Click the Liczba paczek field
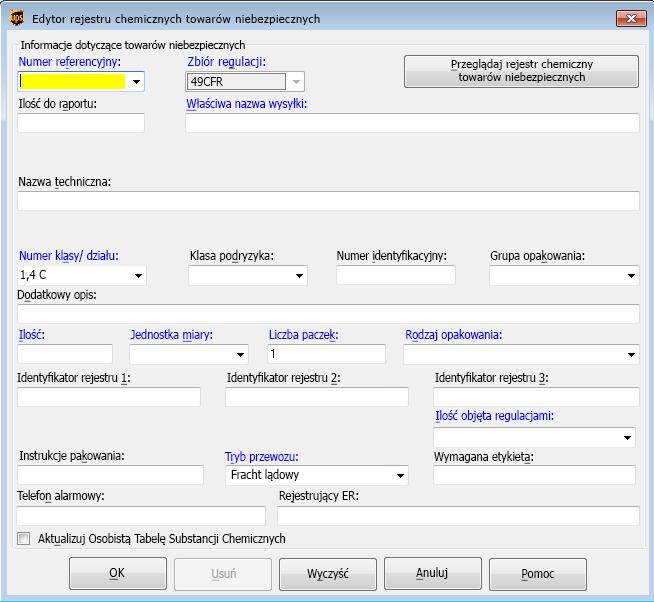 [326, 354]
